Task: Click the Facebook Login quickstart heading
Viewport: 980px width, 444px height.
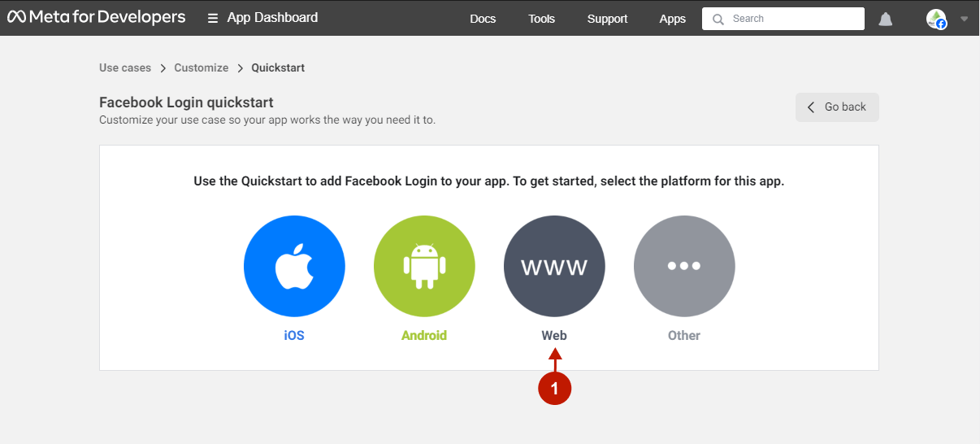Action: [x=186, y=102]
